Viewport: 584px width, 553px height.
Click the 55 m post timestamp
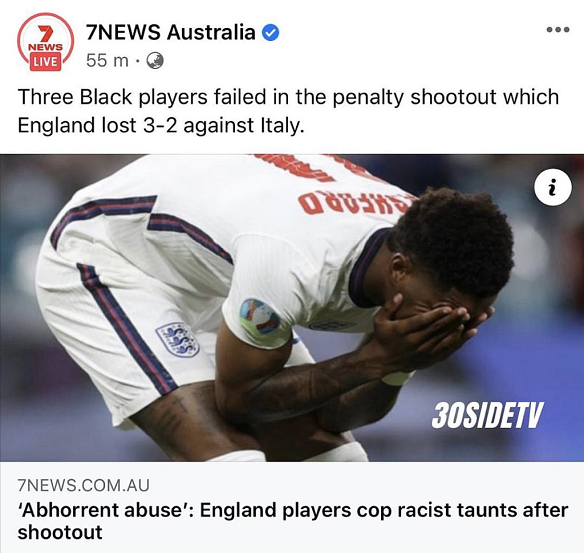[x=107, y=60]
